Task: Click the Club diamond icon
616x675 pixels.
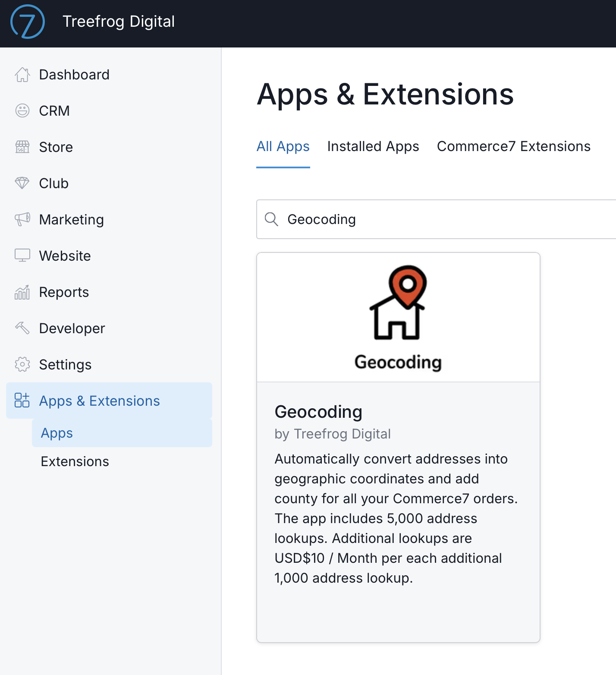Action: point(22,183)
